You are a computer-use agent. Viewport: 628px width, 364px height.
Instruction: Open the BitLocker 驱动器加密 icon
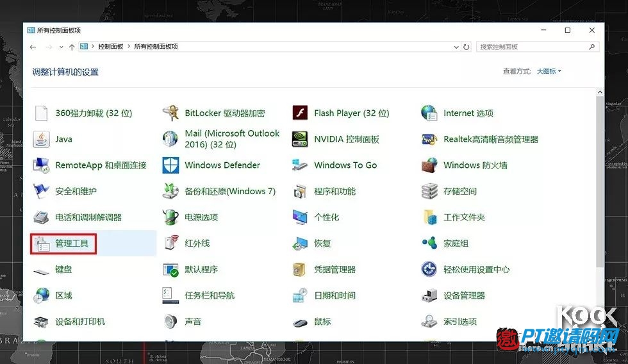(x=170, y=113)
